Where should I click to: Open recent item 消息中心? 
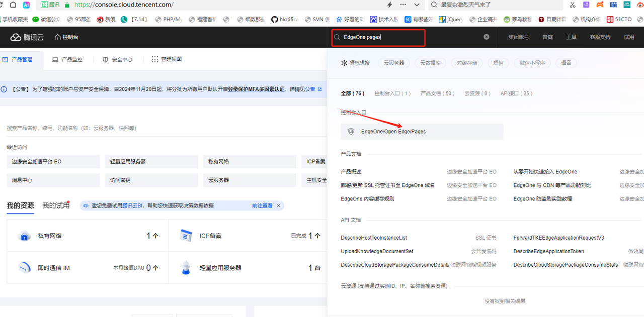(x=53, y=180)
